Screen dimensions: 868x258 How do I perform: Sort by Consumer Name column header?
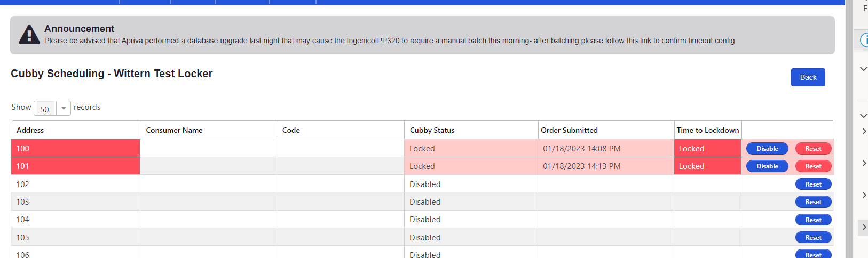[x=174, y=130]
